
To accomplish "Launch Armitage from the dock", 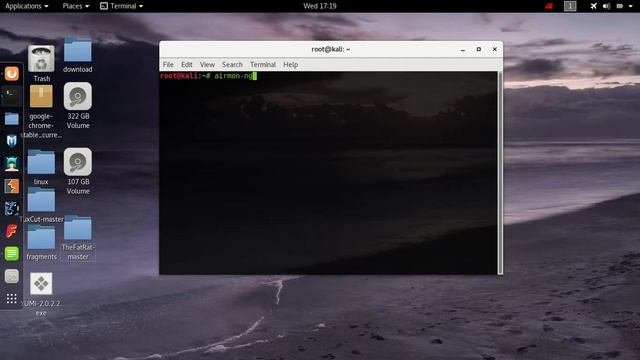I will click(x=11, y=163).
